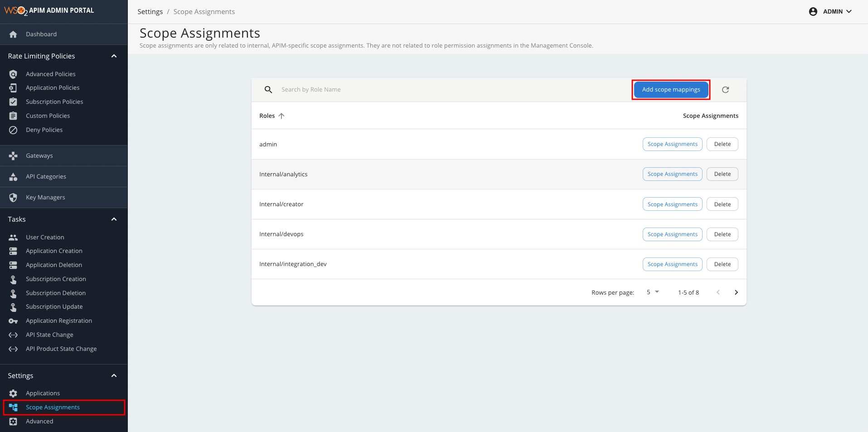Open the API State Change icon
The width and height of the screenshot is (868, 432).
tap(13, 335)
